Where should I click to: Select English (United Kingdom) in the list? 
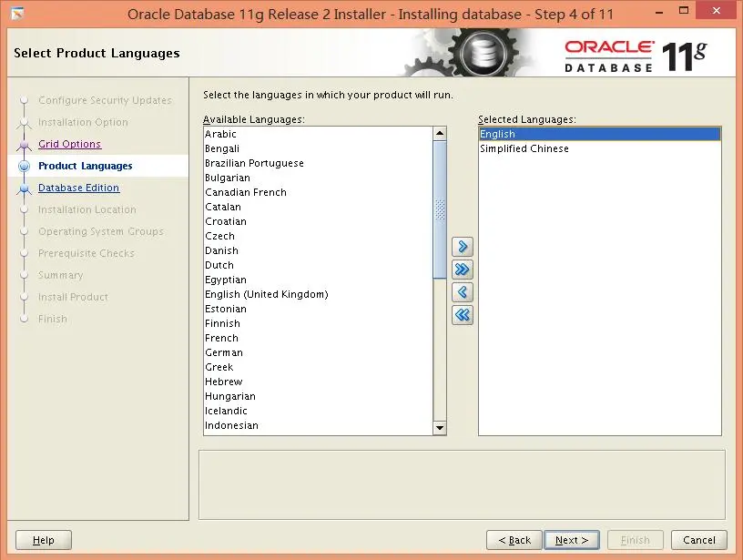(318, 294)
